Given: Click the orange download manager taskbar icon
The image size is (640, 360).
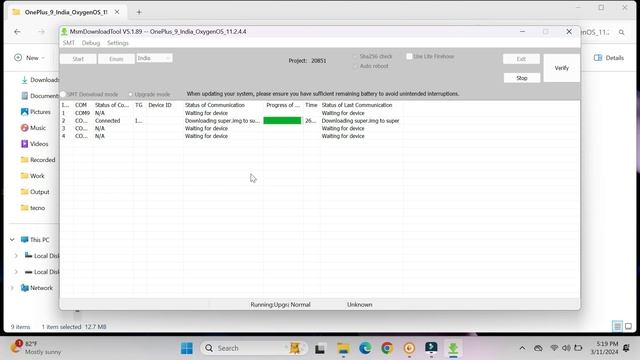Looking at the screenshot, I should click(x=409, y=348).
